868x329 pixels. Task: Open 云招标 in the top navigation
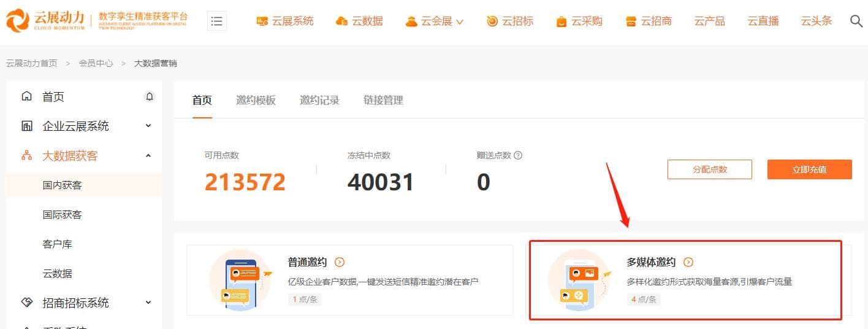point(510,21)
